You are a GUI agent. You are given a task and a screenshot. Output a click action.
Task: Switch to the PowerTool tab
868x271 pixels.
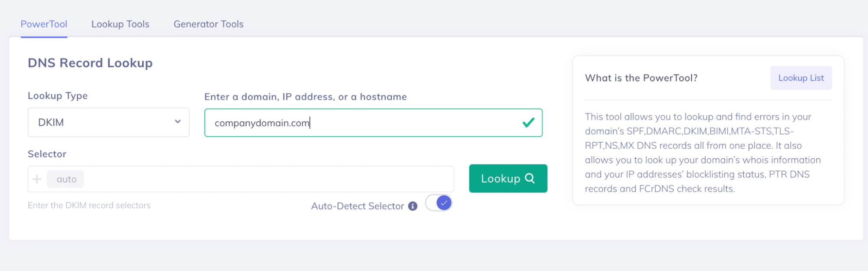(x=44, y=24)
